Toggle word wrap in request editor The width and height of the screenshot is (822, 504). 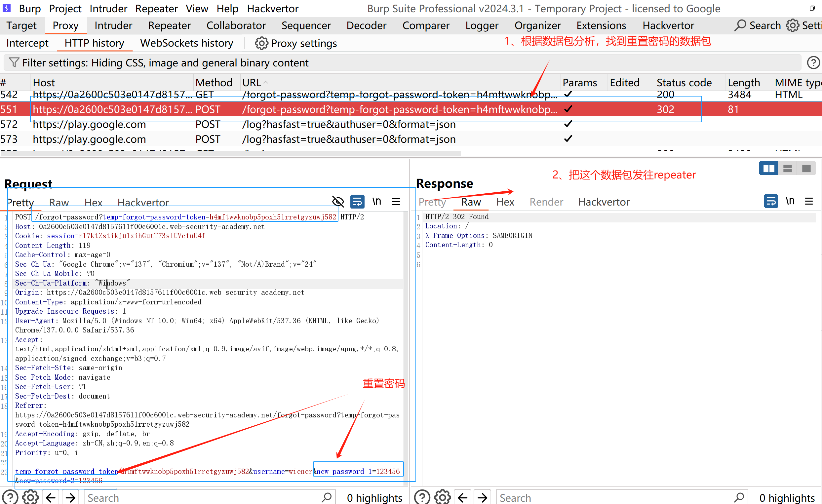[x=357, y=202]
